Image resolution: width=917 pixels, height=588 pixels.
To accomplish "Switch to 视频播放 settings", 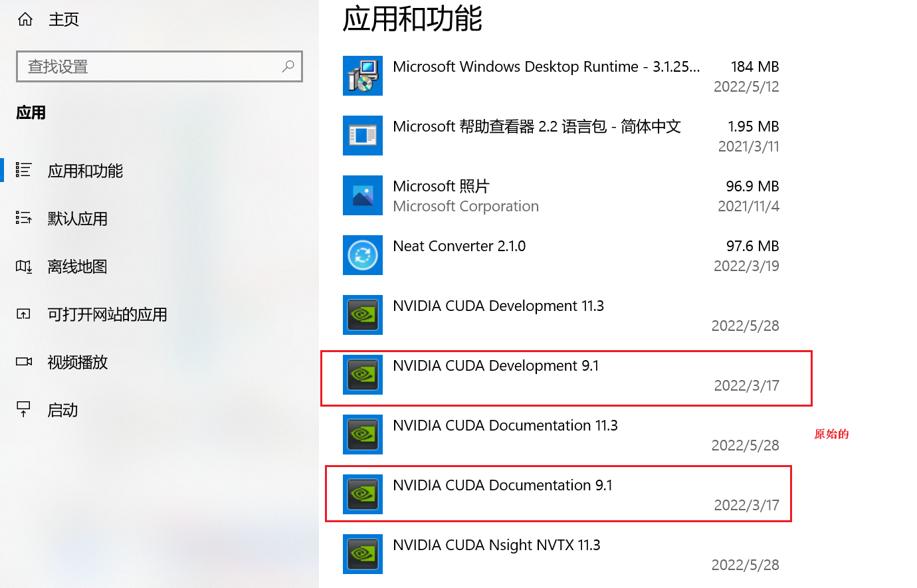I will [x=78, y=362].
